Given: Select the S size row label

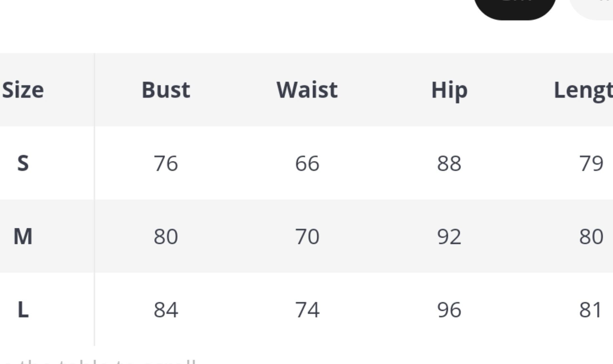Looking at the screenshot, I should point(23,163).
